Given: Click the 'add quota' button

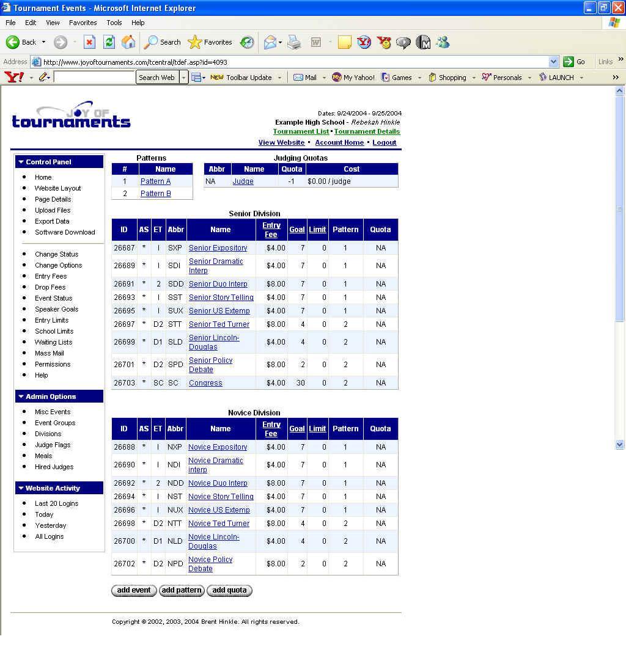Looking at the screenshot, I should [x=229, y=590].
